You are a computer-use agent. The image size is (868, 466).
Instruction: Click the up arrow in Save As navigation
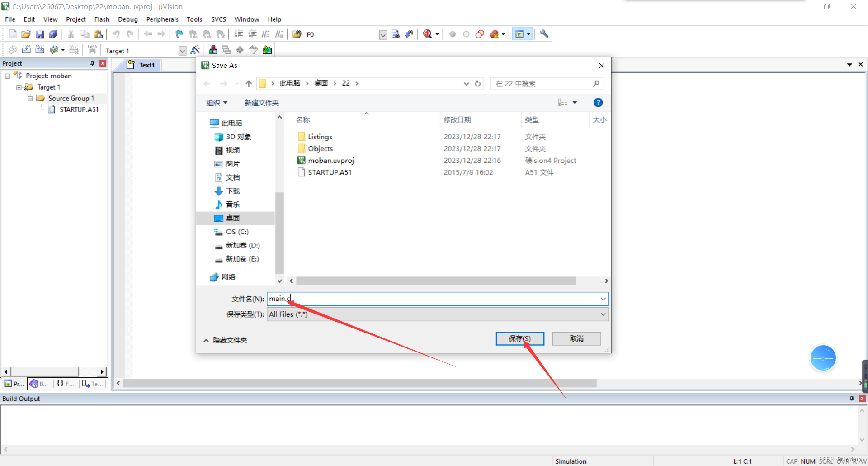(x=249, y=84)
